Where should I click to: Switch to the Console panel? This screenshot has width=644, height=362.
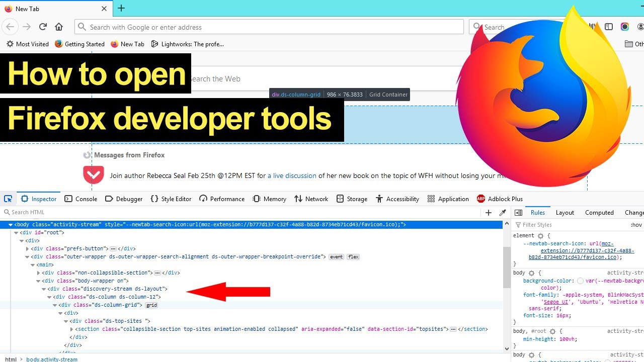click(81, 199)
